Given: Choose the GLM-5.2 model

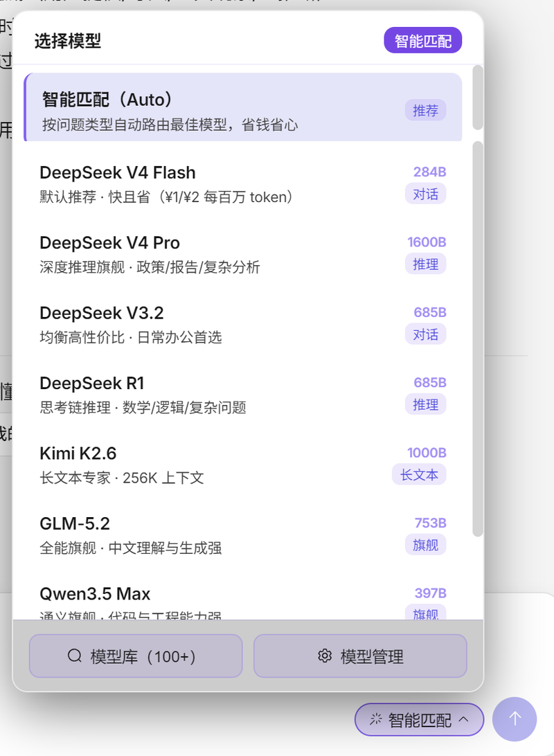Looking at the screenshot, I should click(243, 534).
